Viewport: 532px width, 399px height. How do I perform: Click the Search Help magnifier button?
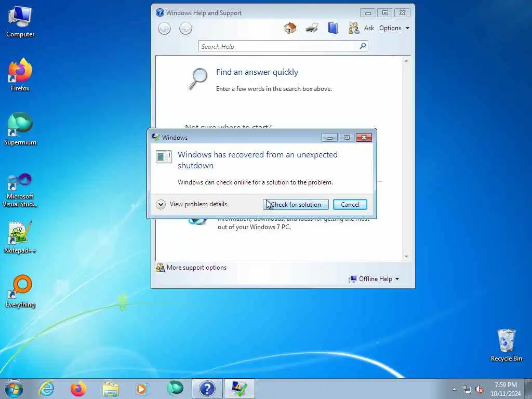(x=363, y=46)
